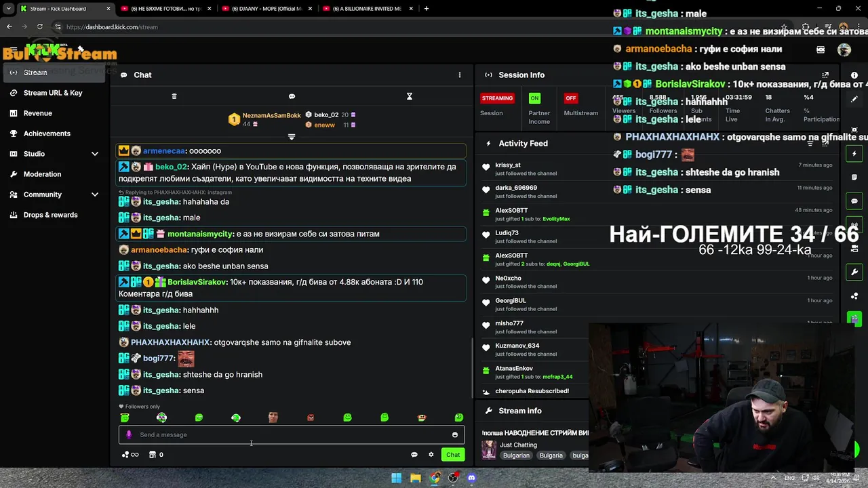The height and width of the screenshot is (488, 868).
Task: Click the purple microphone icon in message box
Action: pos(130,435)
